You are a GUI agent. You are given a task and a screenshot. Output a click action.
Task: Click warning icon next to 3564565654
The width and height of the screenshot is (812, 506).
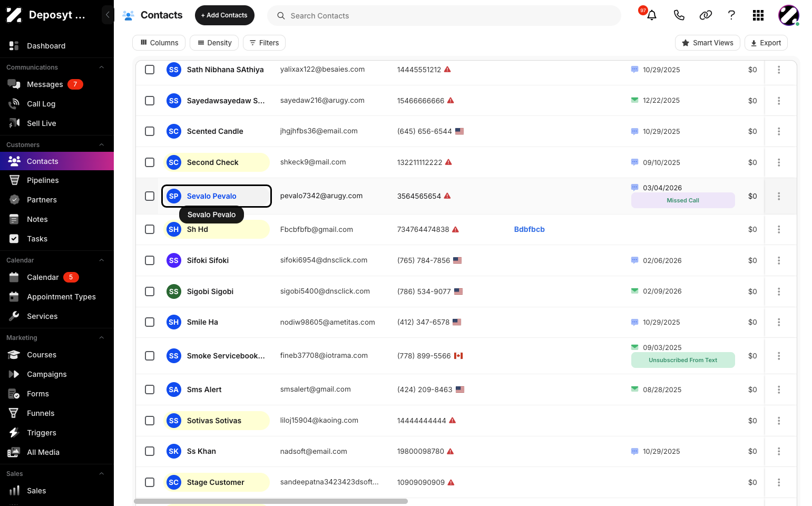coord(447,196)
